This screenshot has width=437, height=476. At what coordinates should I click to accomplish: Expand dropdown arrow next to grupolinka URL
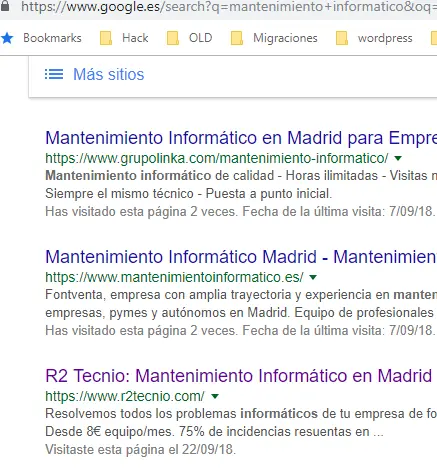[398, 158]
